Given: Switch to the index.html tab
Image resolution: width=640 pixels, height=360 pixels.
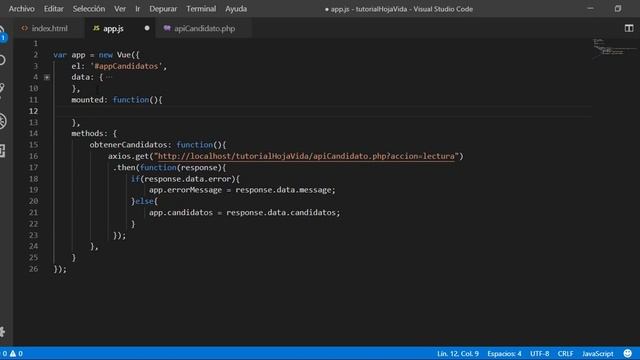Looking at the screenshot, I should 49,28.
